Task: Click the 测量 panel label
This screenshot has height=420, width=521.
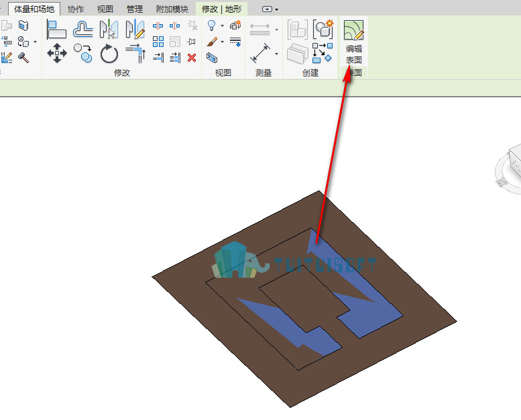Action: (x=264, y=73)
